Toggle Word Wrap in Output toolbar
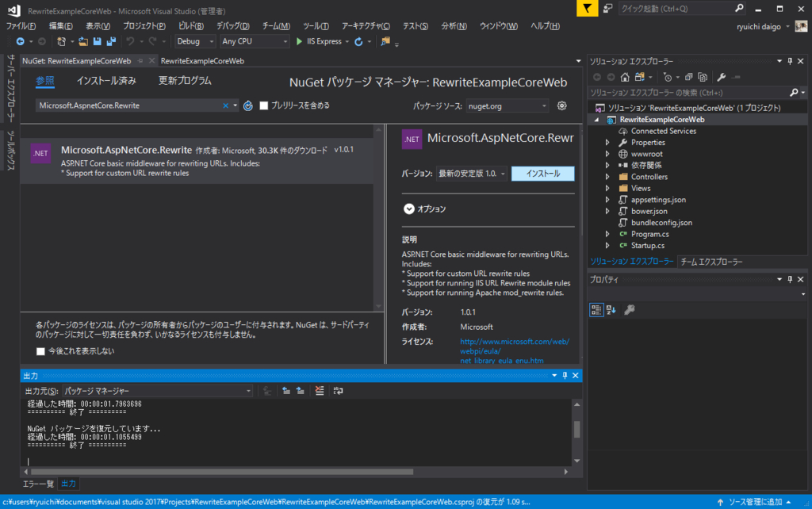 tap(338, 391)
